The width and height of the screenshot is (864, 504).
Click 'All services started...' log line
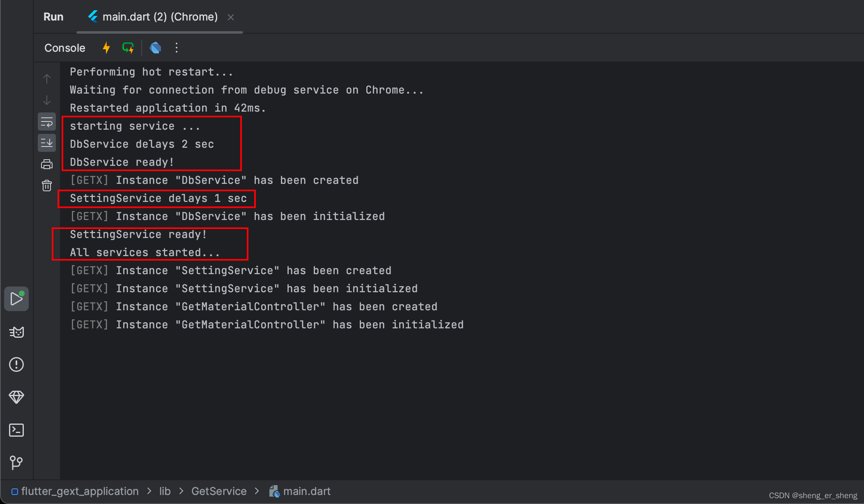click(145, 252)
